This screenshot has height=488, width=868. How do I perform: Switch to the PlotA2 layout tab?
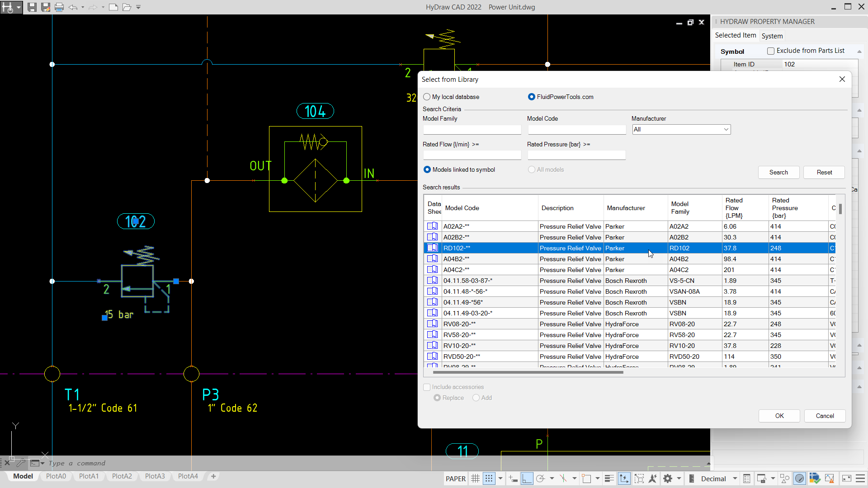coord(122,476)
